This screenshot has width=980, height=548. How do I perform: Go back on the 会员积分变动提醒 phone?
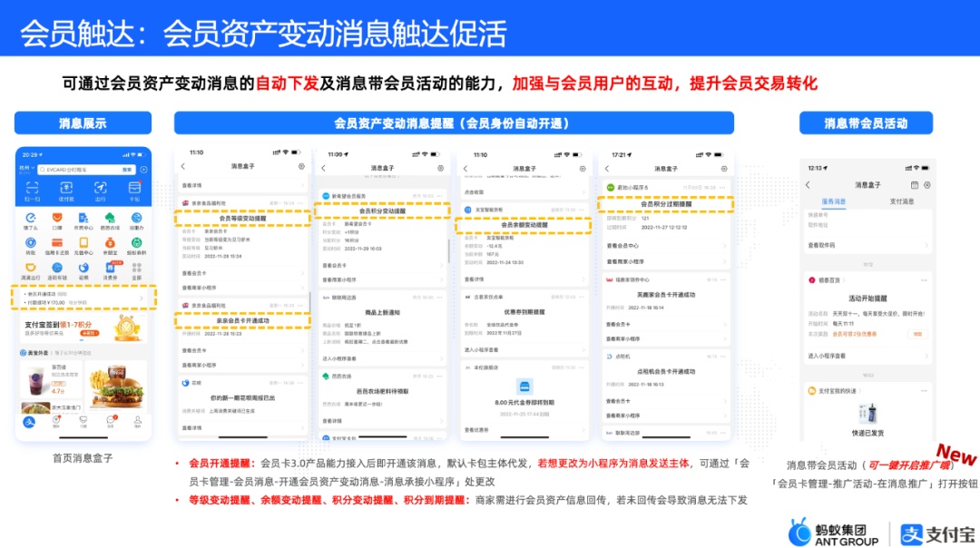coord(324,168)
